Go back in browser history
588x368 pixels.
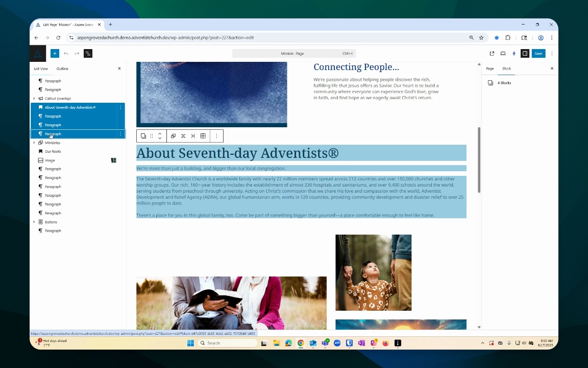click(x=36, y=37)
